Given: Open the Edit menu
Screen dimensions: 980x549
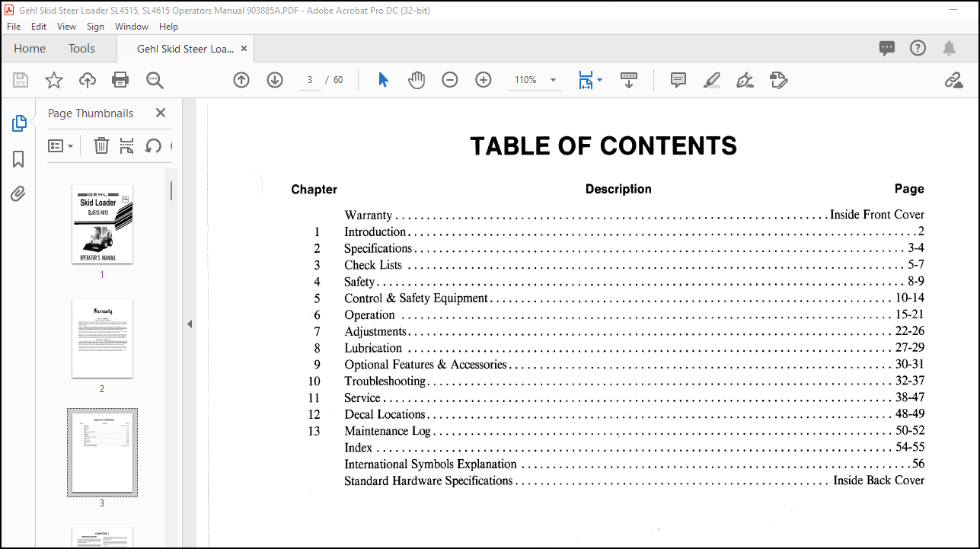Looking at the screenshot, I should [39, 27].
